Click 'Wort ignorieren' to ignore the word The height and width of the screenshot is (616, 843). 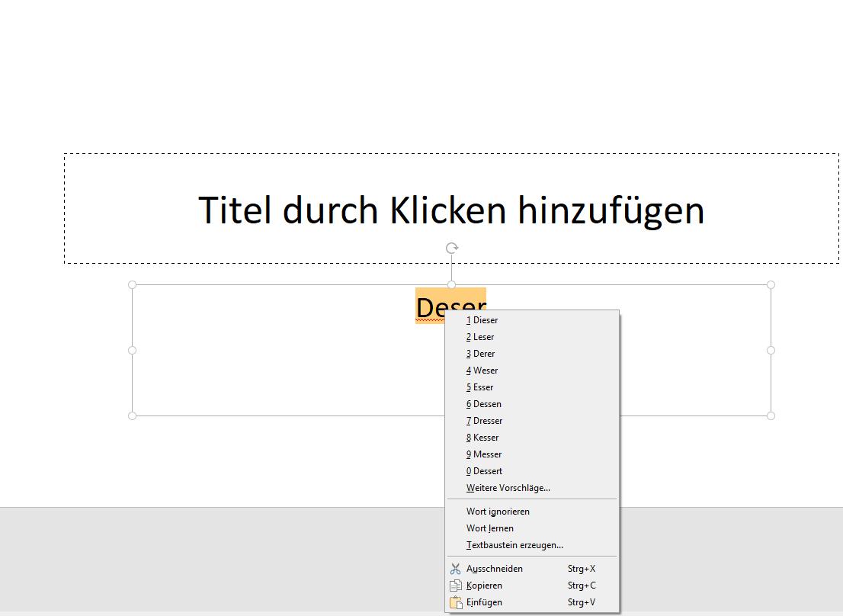coord(498,511)
